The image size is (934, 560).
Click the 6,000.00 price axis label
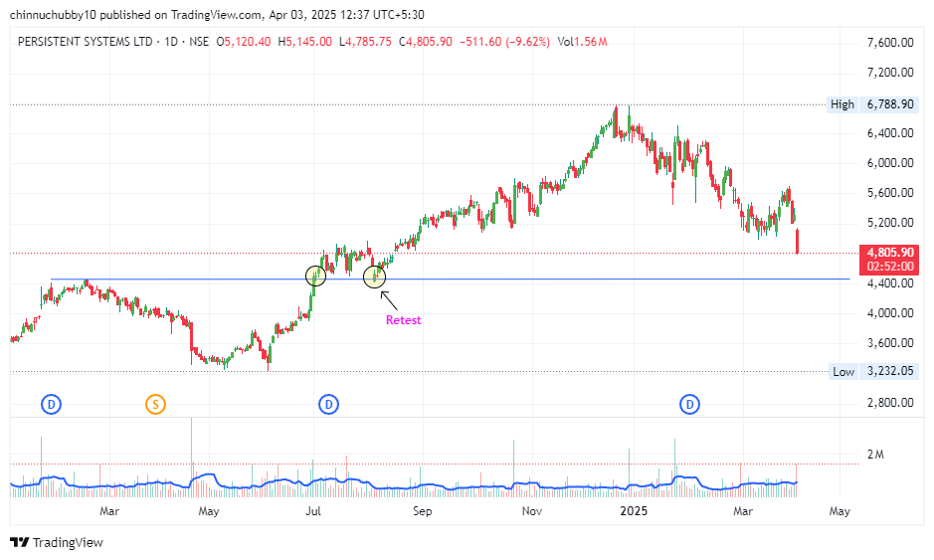pos(890,163)
